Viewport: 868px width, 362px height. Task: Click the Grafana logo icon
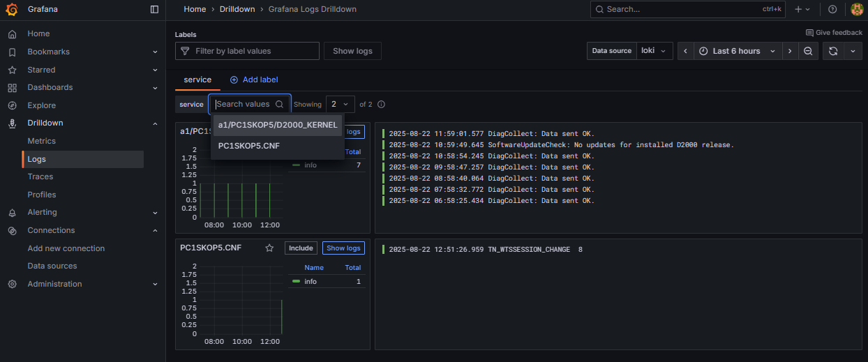click(12, 9)
